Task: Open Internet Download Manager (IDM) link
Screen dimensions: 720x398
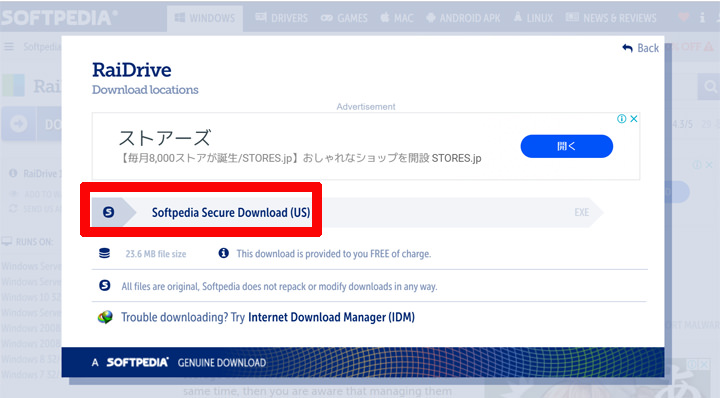Action: point(331,317)
